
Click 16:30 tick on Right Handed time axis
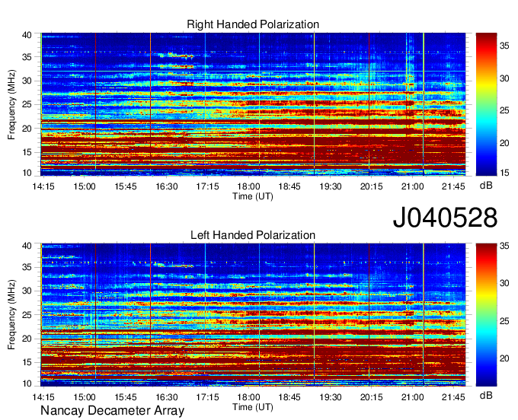[x=167, y=186]
